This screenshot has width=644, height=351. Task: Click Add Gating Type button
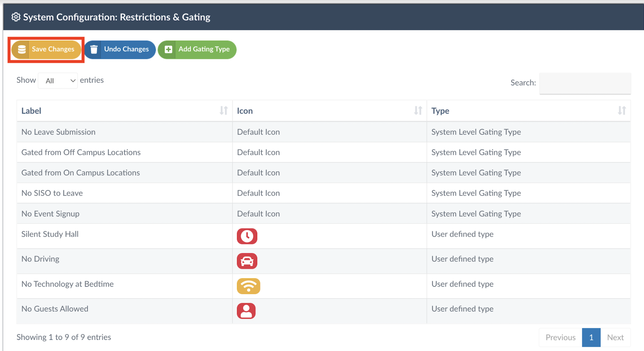pos(197,49)
